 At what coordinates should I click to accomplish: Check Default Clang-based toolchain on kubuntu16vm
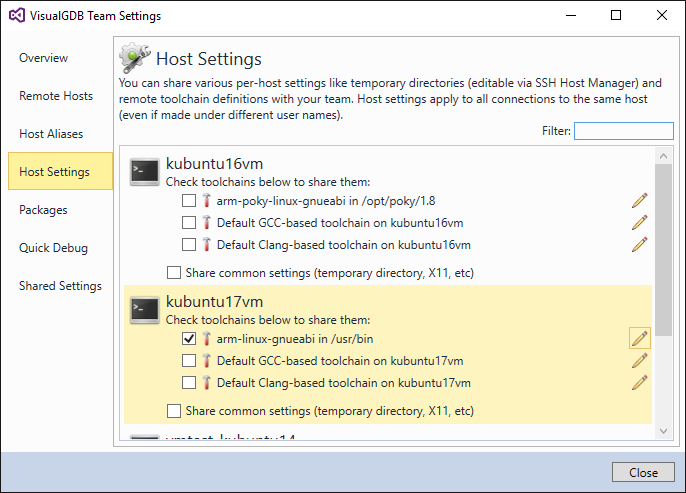(x=189, y=245)
